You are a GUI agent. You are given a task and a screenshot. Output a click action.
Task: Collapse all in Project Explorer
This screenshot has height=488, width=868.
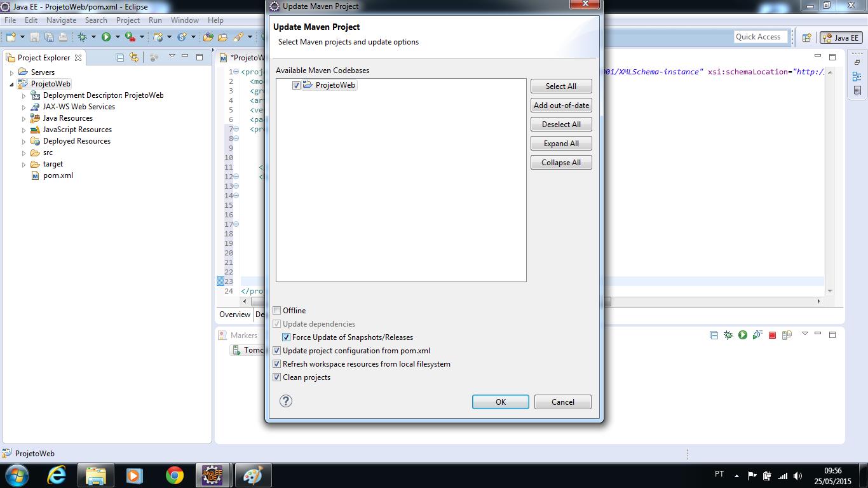pos(119,57)
